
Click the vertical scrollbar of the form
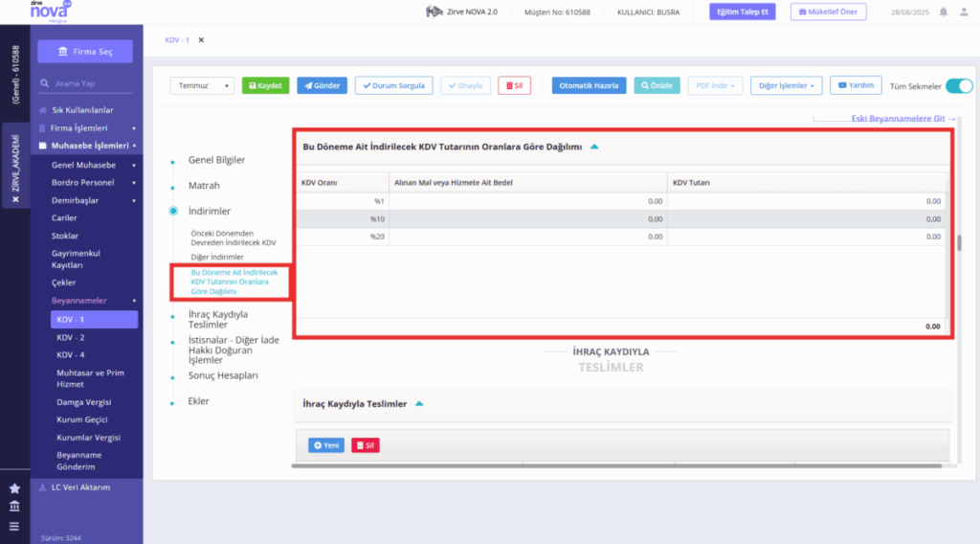point(959,242)
